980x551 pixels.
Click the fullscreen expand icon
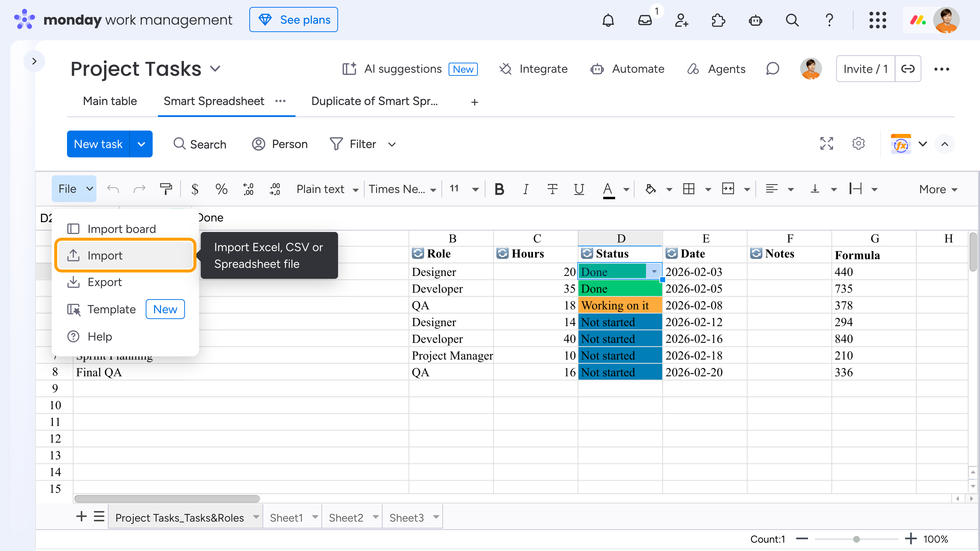pos(826,144)
